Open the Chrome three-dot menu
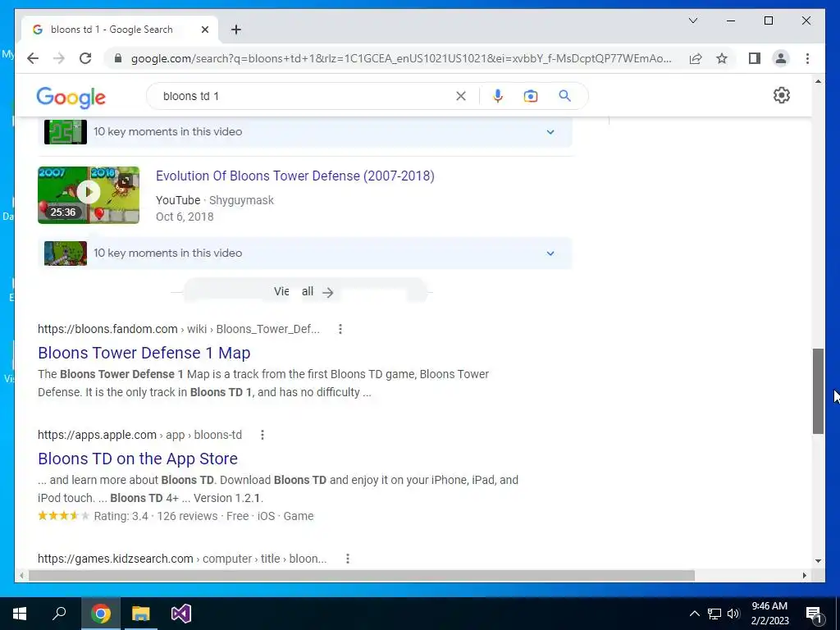 807,58
